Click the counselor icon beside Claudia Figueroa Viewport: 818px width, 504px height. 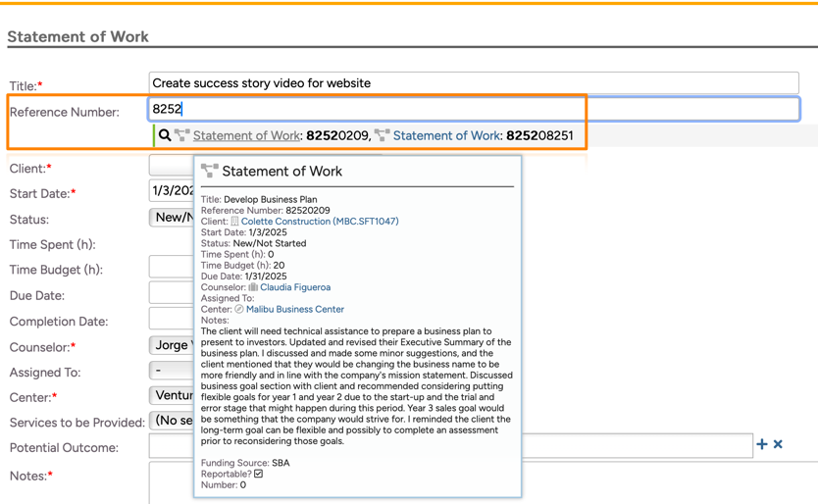click(x=253, y=287)
